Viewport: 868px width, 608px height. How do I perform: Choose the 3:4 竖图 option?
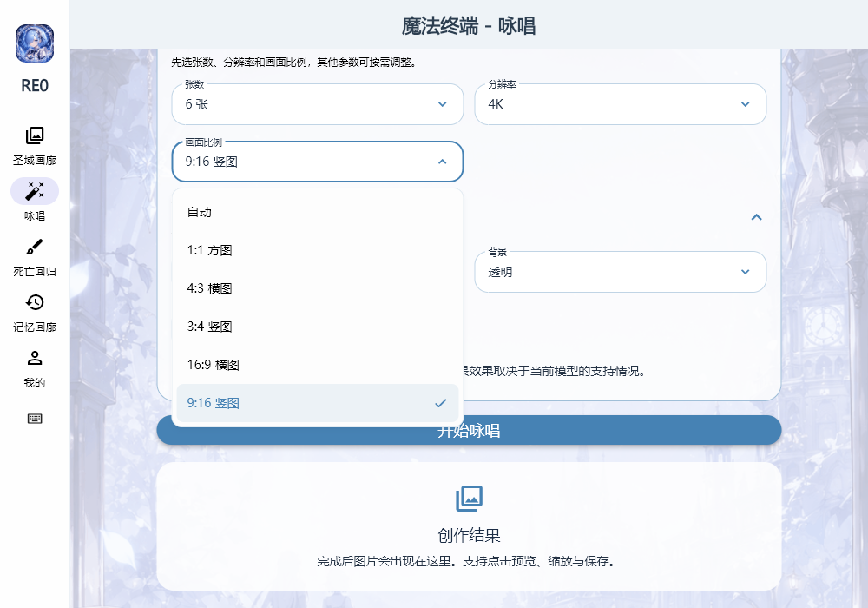click(317, 327)
